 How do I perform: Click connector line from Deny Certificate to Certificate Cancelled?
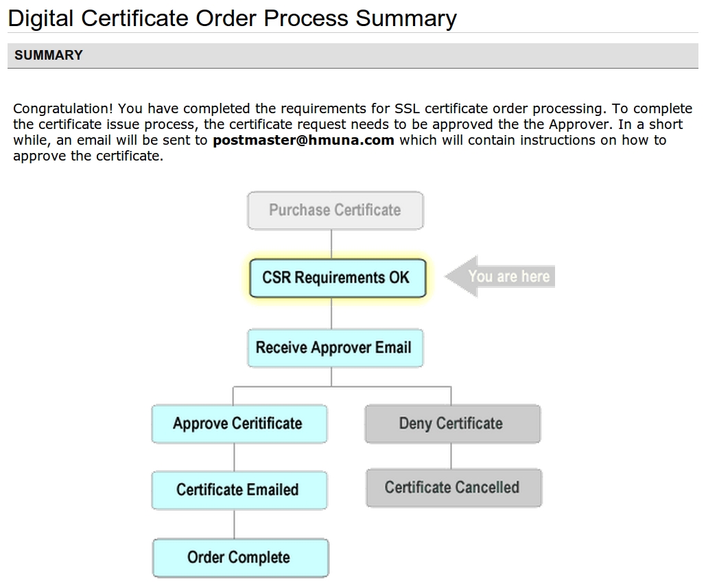pyautogui.click(x=451, y=456)
